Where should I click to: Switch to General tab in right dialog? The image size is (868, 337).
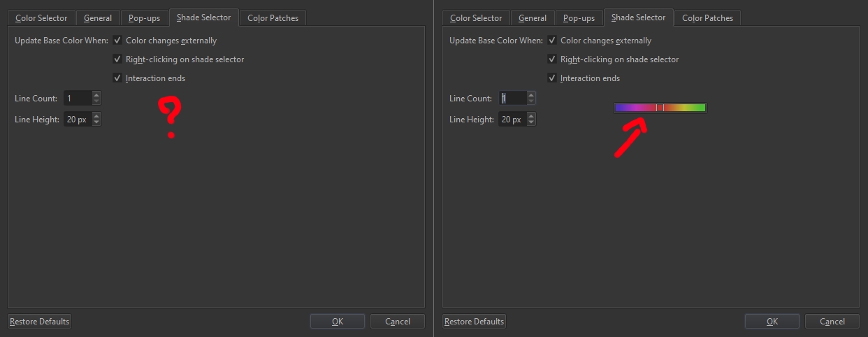click(533, 18)
